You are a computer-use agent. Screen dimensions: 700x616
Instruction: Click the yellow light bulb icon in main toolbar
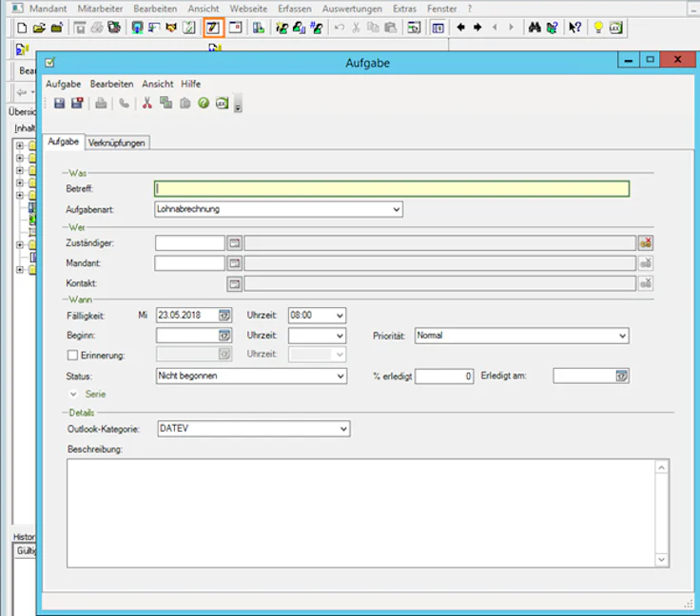(598, 28)
